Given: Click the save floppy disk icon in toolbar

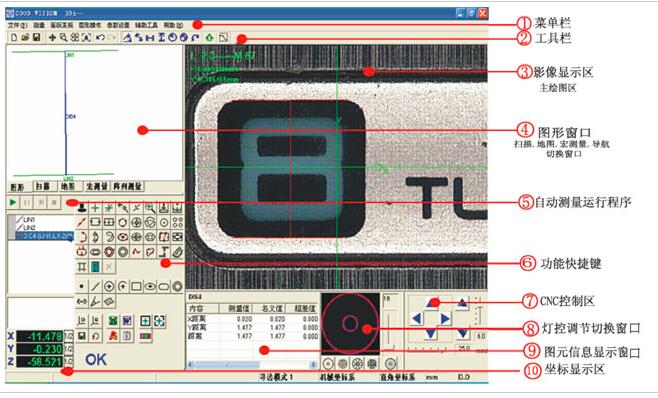Looking at the screenshot, I should point(37,37).
